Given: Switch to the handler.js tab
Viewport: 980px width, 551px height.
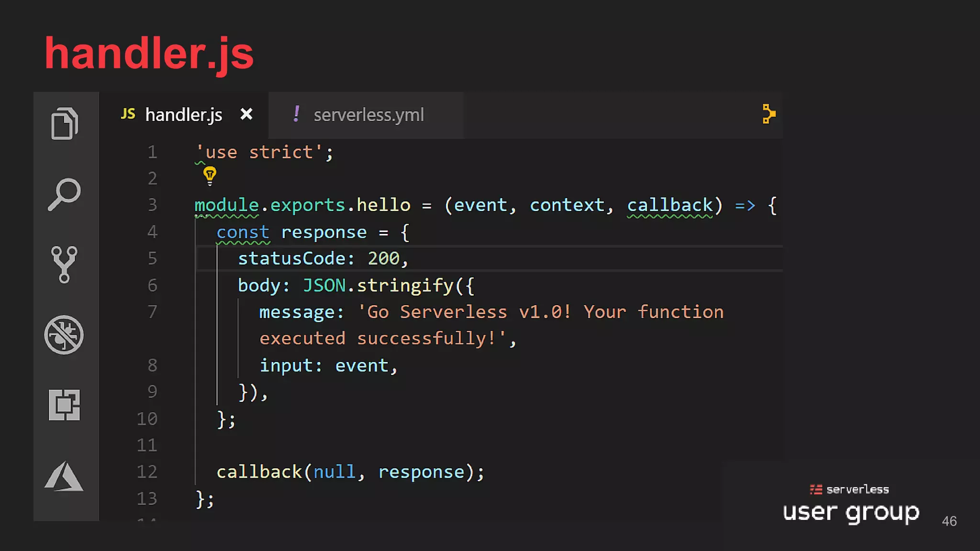Looking at the screenshot, I should point(184,115).
